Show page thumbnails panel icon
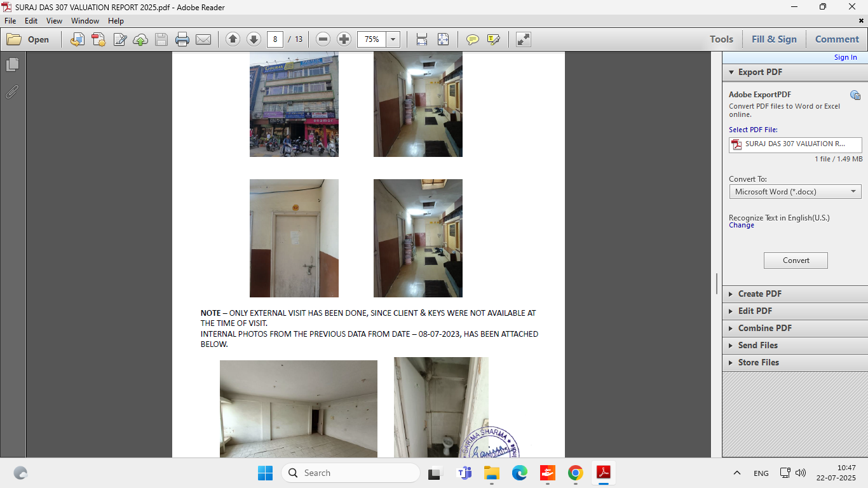 pyautogui.click(x=12, y=65)
